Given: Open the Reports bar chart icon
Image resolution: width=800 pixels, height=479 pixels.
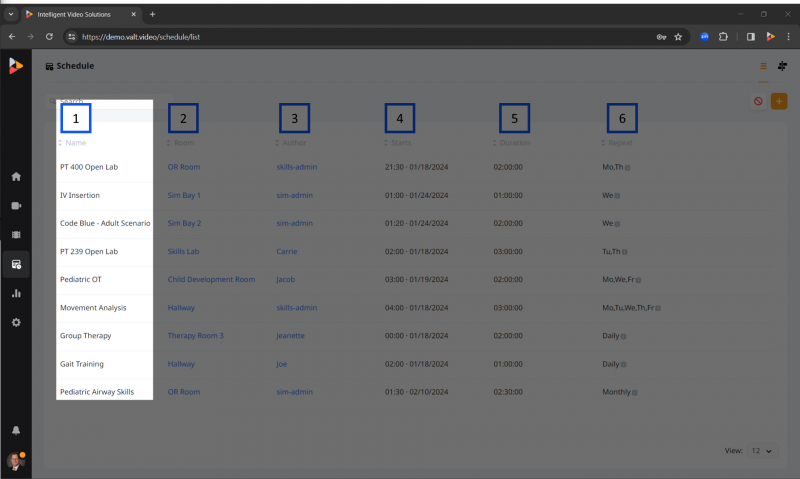Looking at the screenshot, I should coord(16,293).
